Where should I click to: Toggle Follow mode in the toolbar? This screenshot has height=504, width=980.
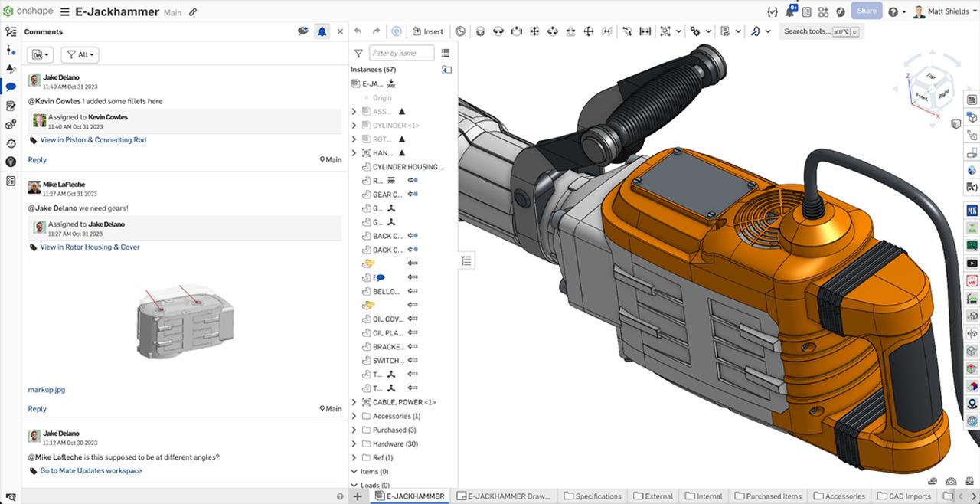click(397, 31)
